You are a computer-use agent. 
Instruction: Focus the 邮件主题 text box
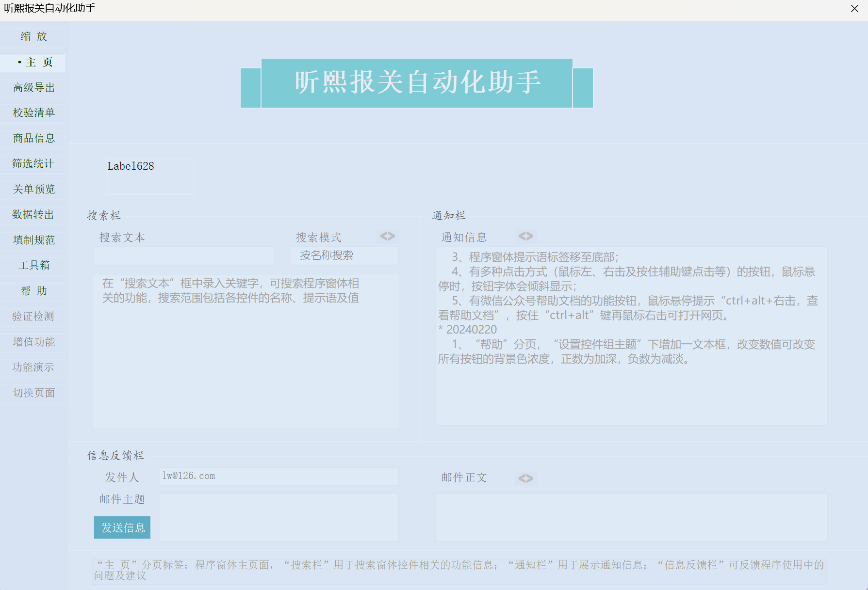tap(278, 517)
